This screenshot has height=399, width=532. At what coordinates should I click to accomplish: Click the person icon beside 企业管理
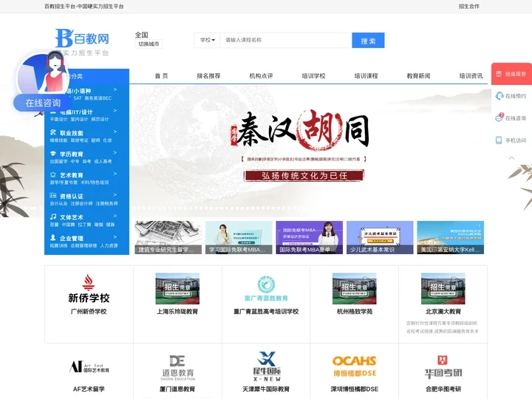click(53, 237)
